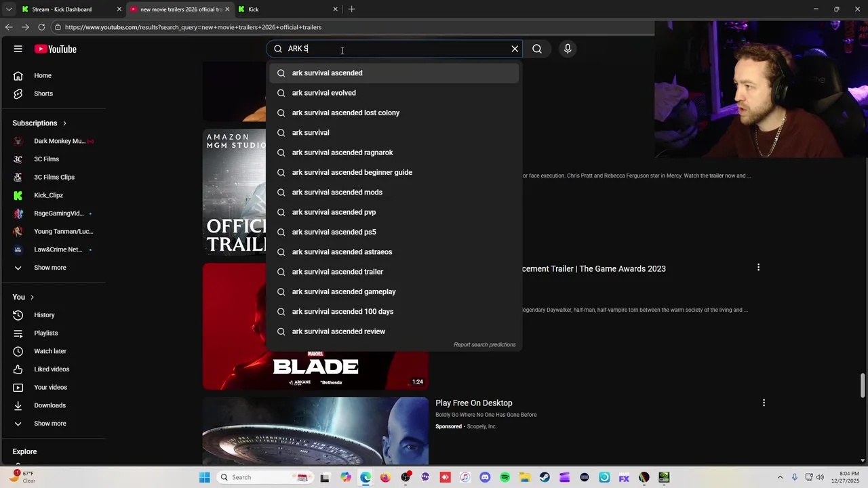Expand the Subscriptions section header
Screen dimensions: 868x488
pyautogui.click(x=39, y=123)
